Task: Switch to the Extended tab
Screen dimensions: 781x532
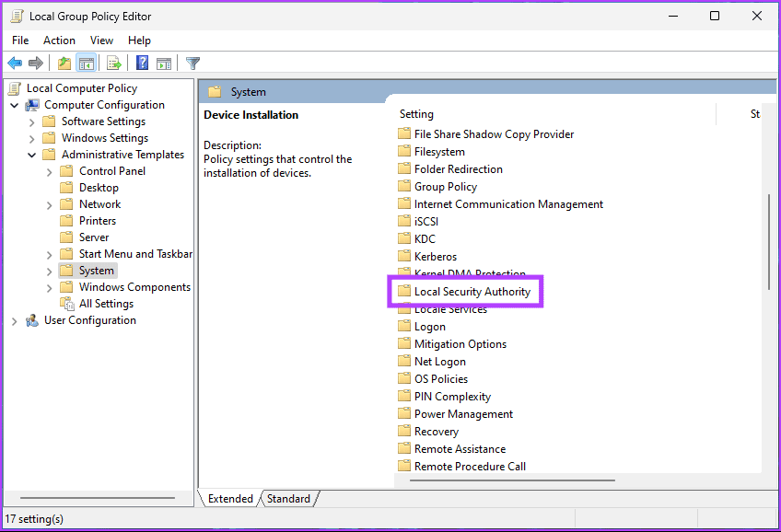Action: (228, 498)
